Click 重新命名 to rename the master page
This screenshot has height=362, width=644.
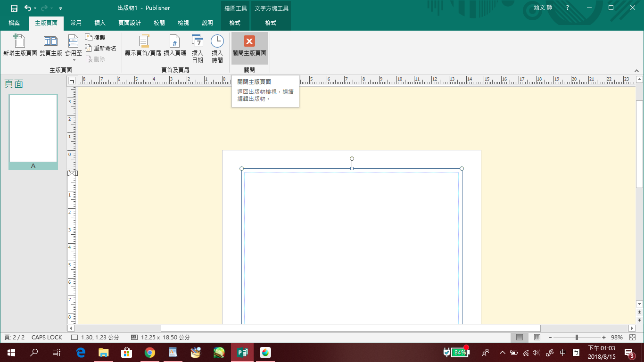[100, 48]
